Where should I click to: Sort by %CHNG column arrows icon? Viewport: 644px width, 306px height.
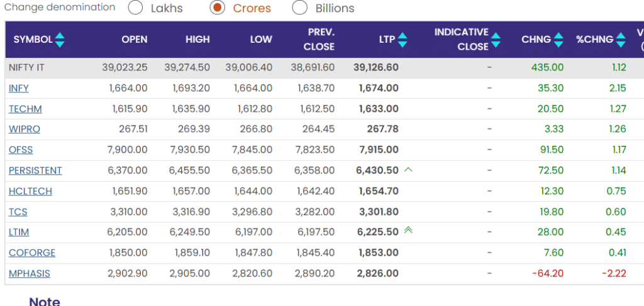(621, 40)
